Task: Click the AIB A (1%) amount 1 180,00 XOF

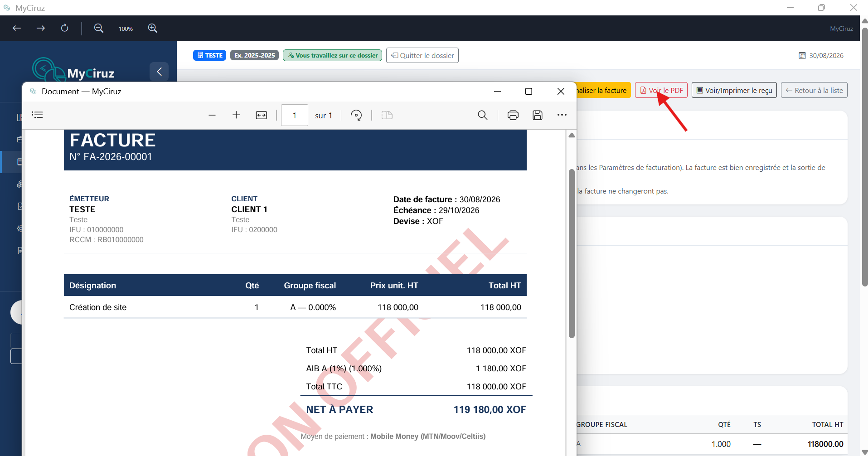Action: tap(501, 369)
